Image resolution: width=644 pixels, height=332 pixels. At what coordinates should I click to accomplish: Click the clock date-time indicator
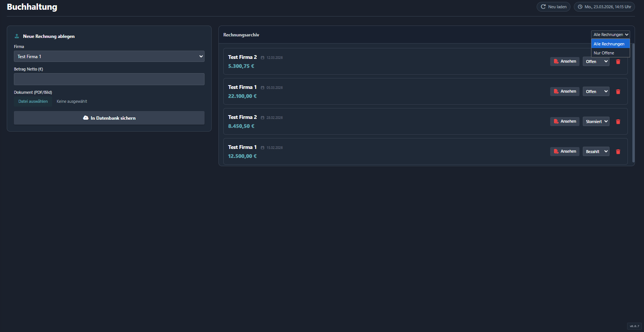[x=604, y=7]
